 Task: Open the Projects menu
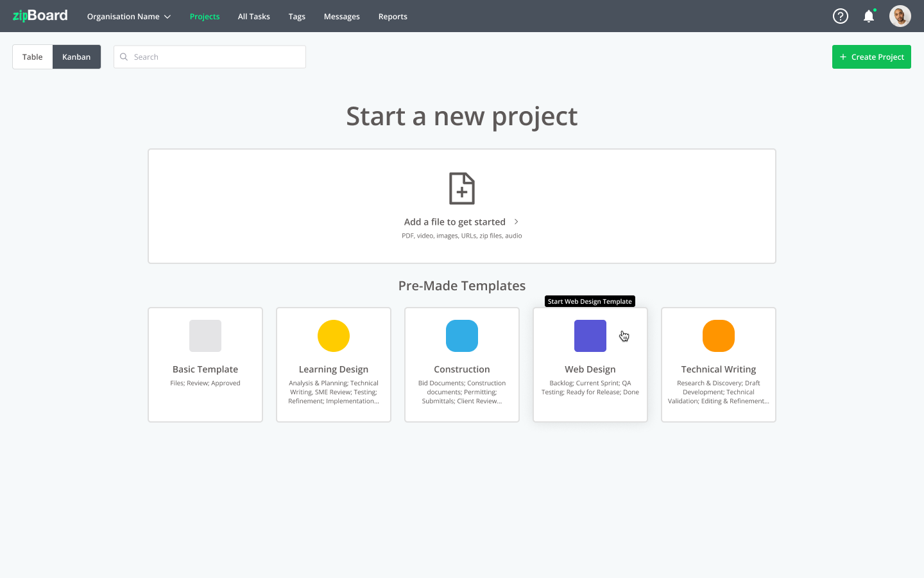(x=205, y=17)
